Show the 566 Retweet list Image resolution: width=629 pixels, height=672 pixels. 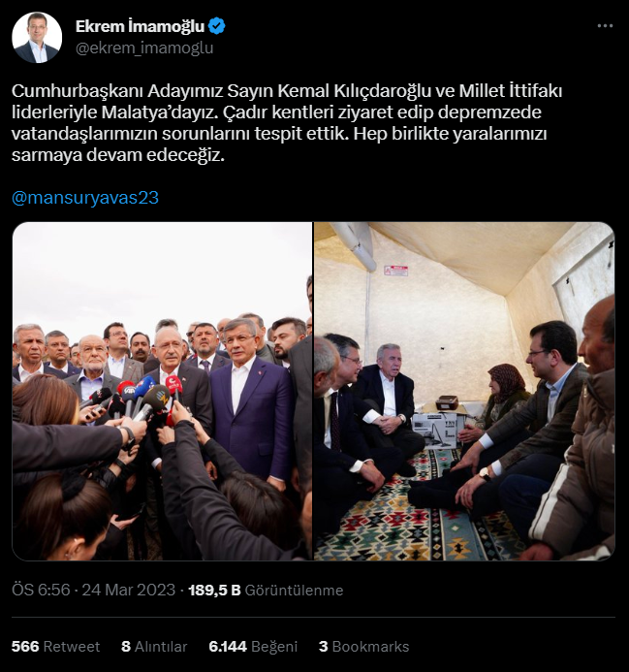[x=55, y=646]
